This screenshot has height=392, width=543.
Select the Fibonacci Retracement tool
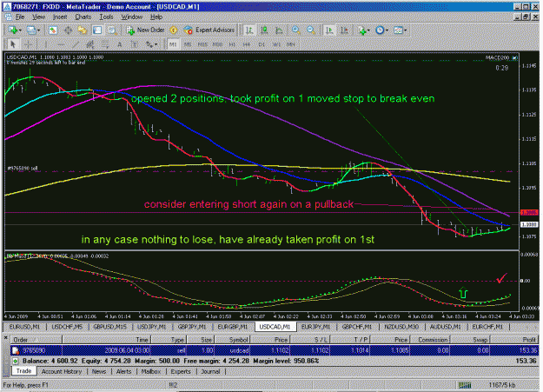pyautogui.click(x=104, y=44)
